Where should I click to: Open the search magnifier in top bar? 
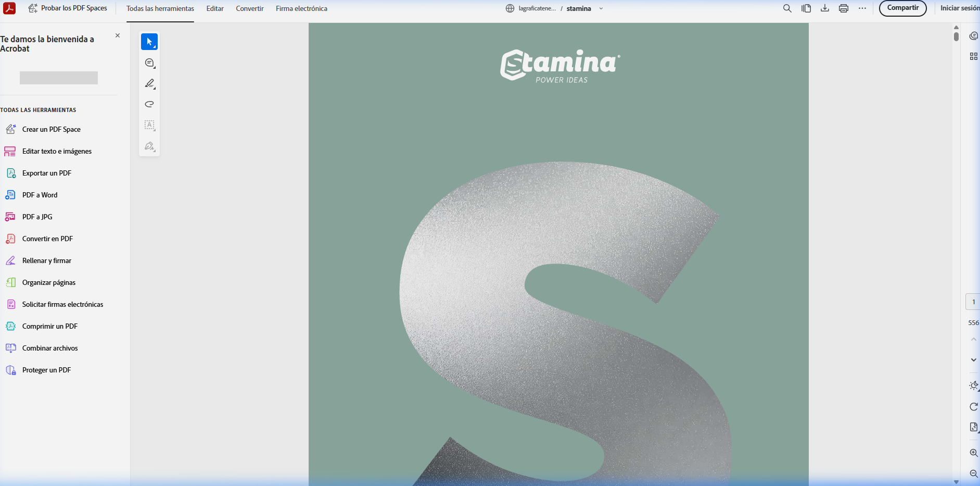(x=787, y=8)
